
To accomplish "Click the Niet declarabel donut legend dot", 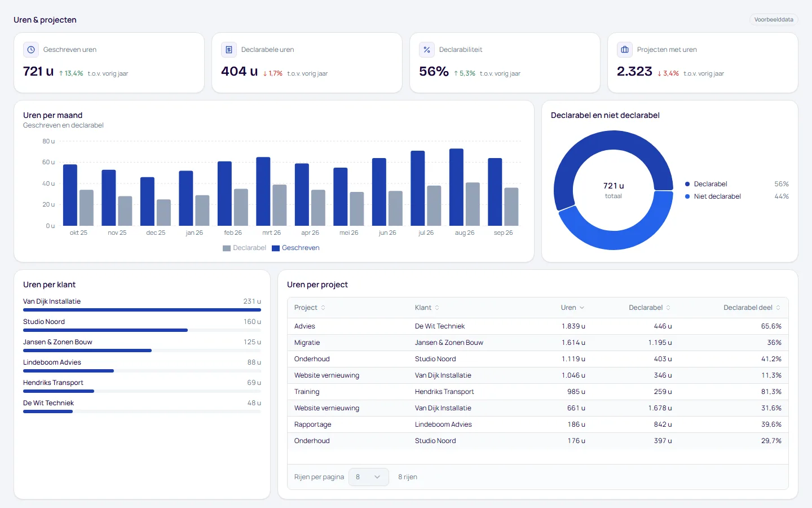I will click(687, 196).
